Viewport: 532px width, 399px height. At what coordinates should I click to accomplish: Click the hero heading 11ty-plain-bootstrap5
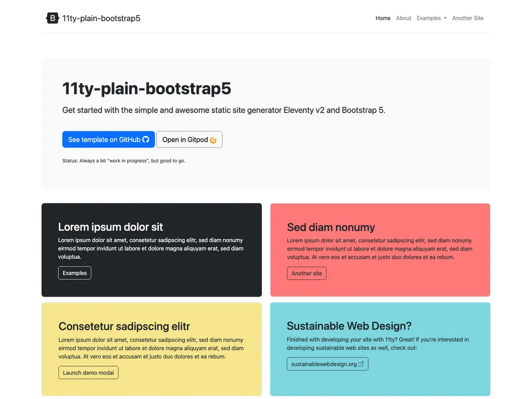click(x=146, y=88)
